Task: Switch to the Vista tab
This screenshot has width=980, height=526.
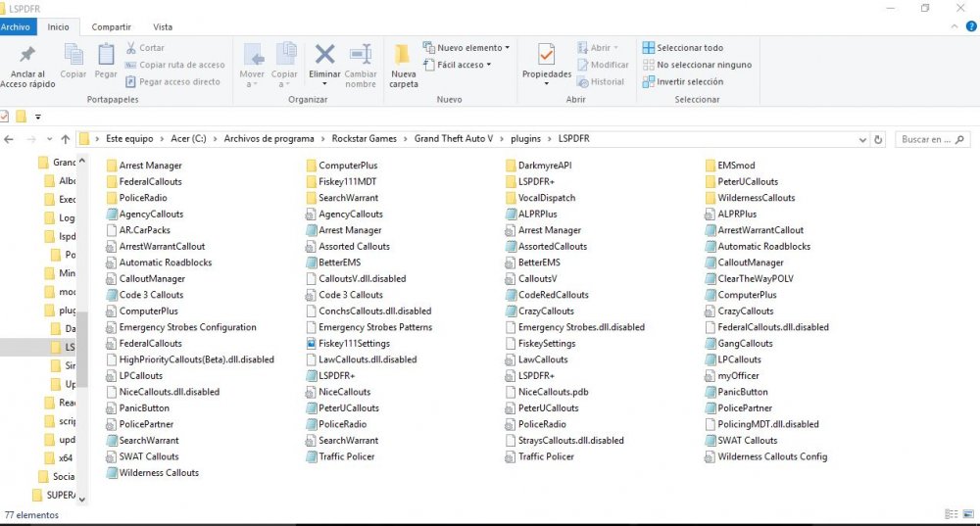Action: pyautogui.click(x=163, y=26)
